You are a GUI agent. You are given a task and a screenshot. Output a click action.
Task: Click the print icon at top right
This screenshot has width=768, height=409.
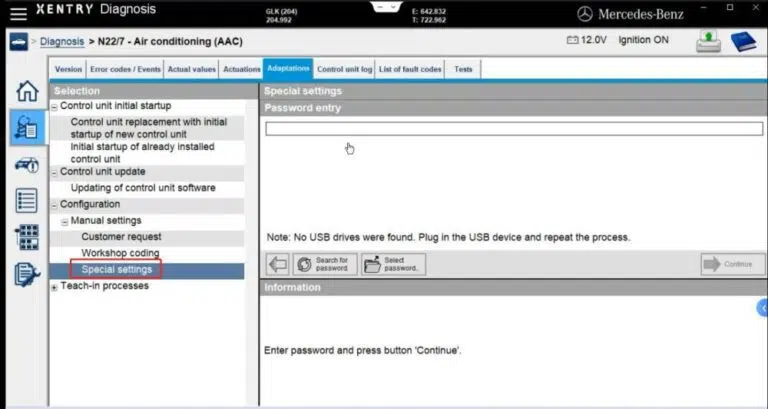click(708, 42)
